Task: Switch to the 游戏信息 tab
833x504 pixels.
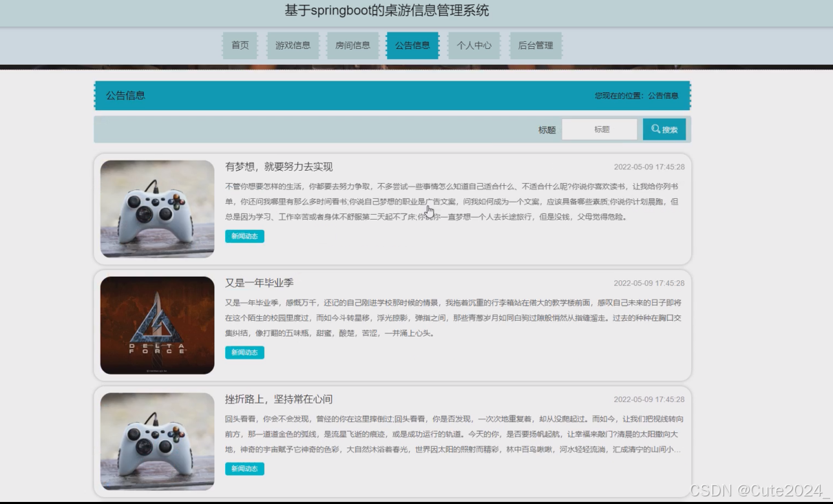Action: click(x=293, y=45)
